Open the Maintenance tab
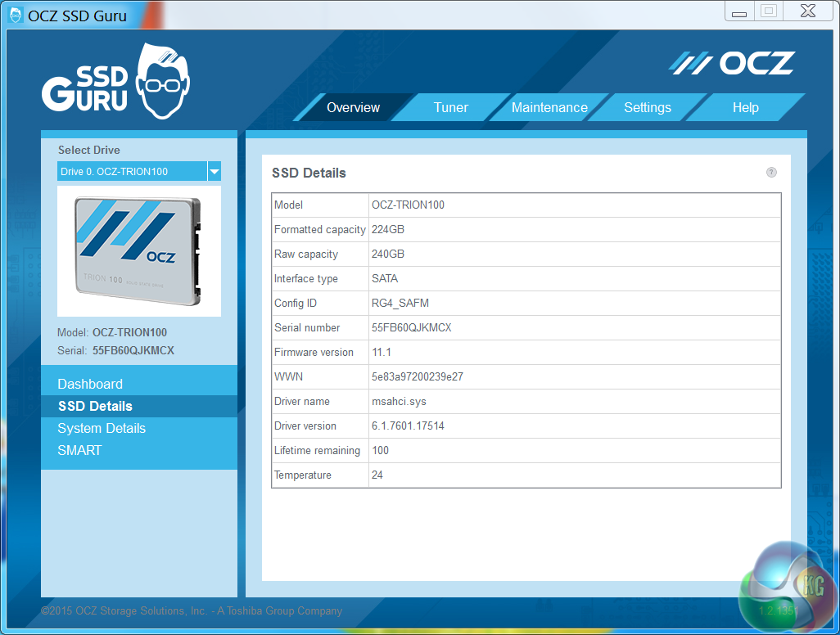840x635 pixels. click(x=549, y=108)
